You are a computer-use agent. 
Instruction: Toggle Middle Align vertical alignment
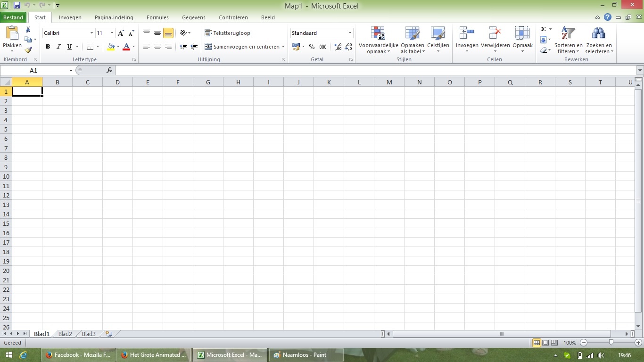tap(157, 33)
